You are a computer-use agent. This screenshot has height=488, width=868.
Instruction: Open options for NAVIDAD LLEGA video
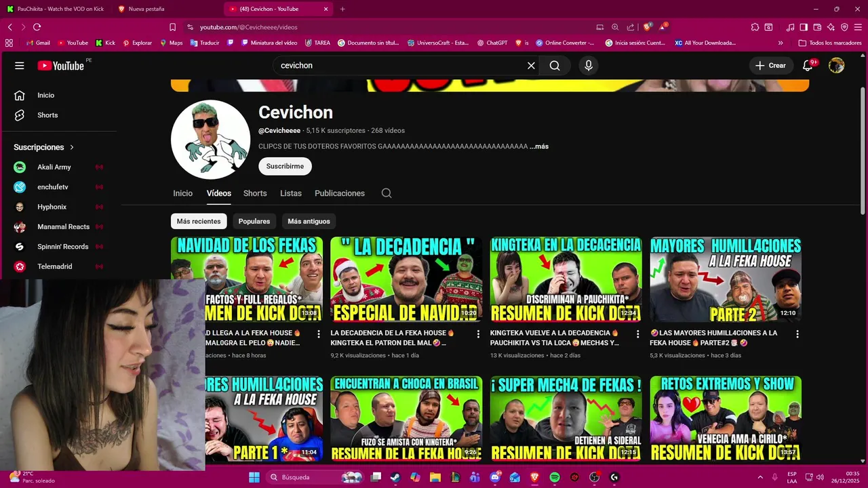(319, 334)
